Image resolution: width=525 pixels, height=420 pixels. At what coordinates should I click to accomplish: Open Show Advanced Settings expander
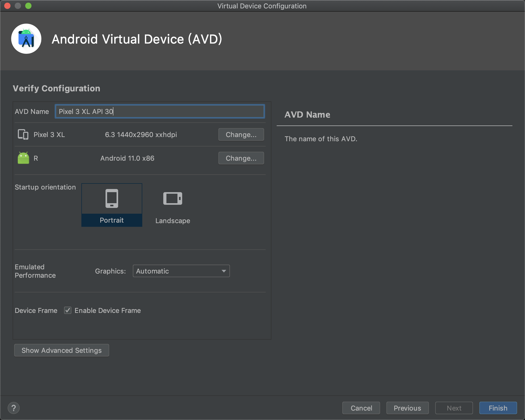62,351
